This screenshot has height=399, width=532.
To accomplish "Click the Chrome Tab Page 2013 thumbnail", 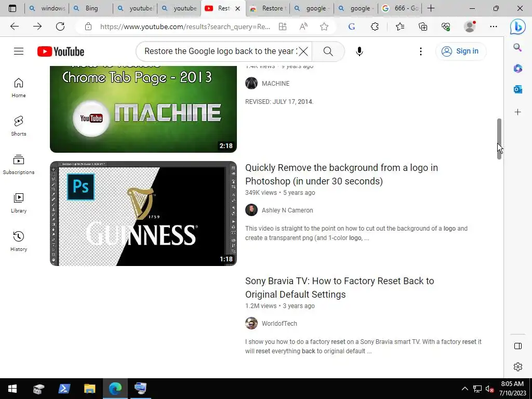I will pyautogui.click(x=143, y=109).
